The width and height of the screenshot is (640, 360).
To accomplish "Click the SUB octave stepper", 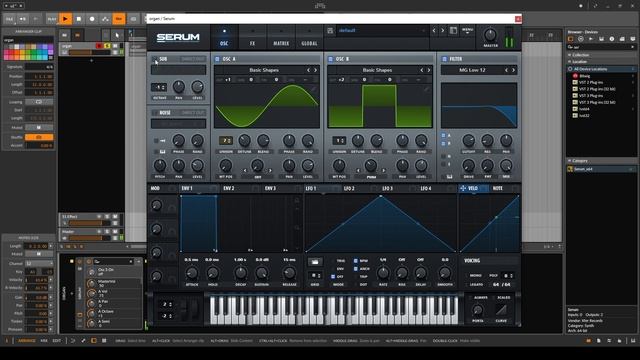I will point(159,87).
